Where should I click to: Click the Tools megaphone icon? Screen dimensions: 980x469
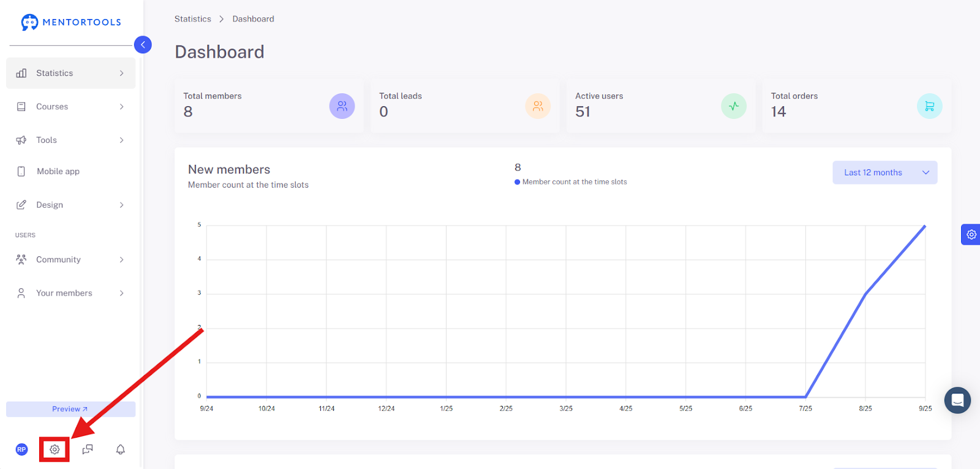pos(21,140)
